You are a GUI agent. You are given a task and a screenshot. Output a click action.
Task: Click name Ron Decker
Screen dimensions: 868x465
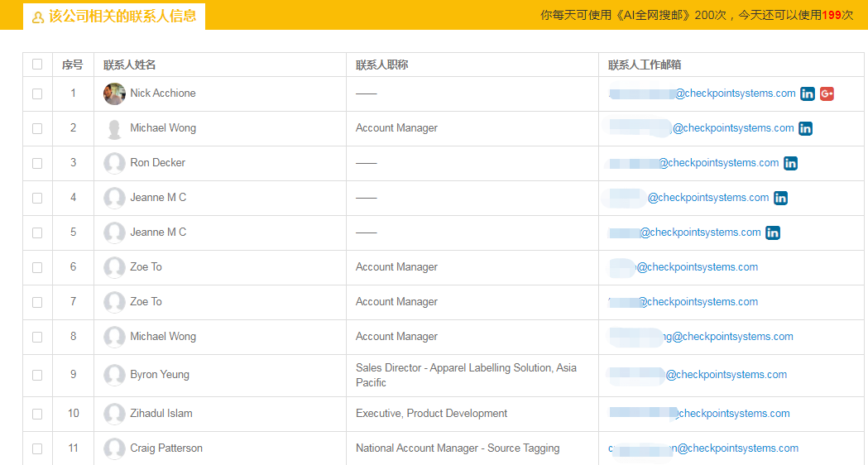point(158,163)
